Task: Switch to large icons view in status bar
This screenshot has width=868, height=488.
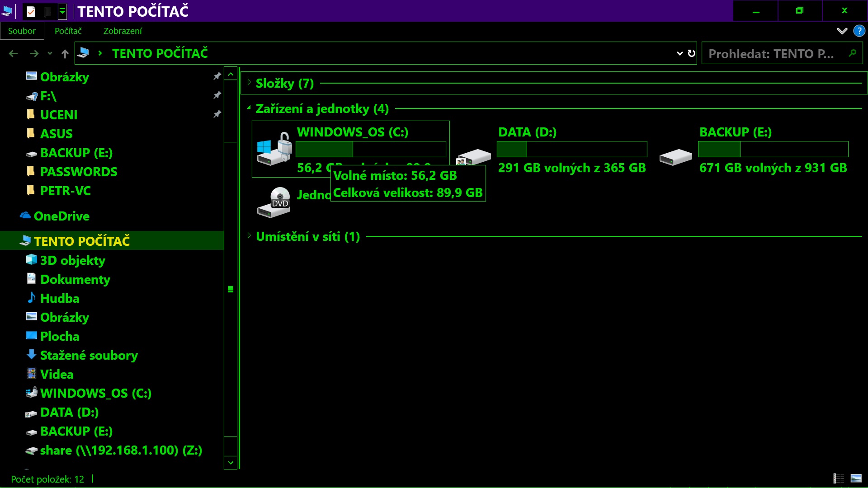Action: [x=856, y=479]
